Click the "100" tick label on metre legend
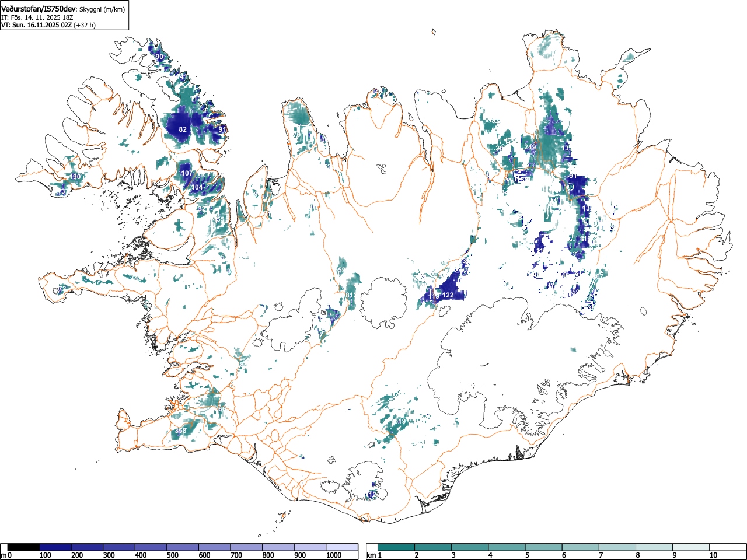The height and width of the screenshot is (560, 747). 46,555
